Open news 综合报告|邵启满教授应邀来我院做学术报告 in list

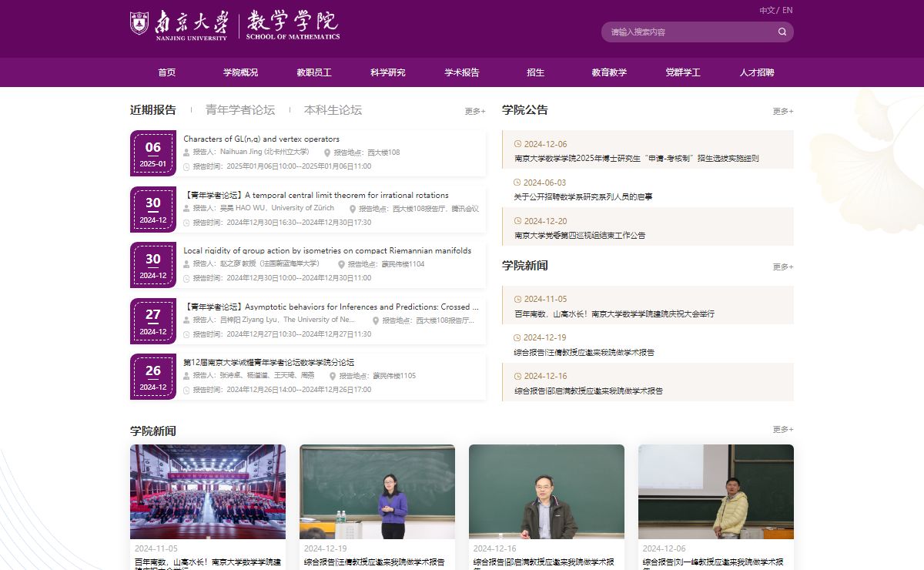point(588,391)
